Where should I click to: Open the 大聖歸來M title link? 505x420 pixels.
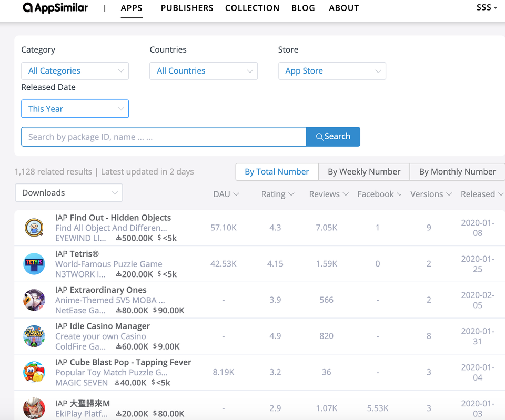(x=90, y=403)
